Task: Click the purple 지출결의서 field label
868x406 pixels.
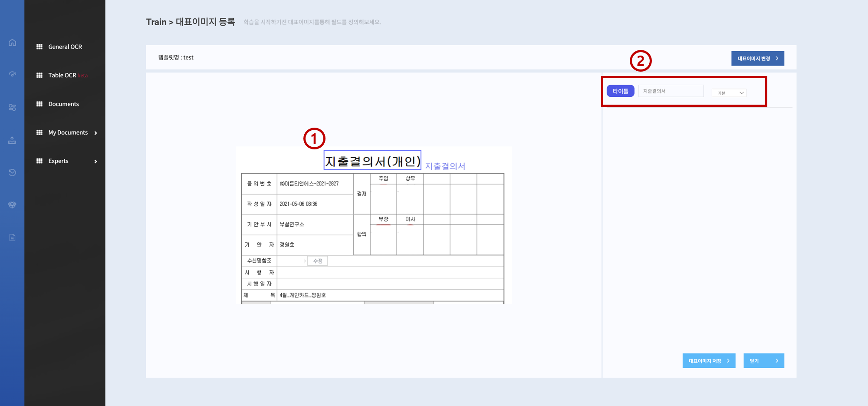Action: pyautogui.click(x=445, y=166)
